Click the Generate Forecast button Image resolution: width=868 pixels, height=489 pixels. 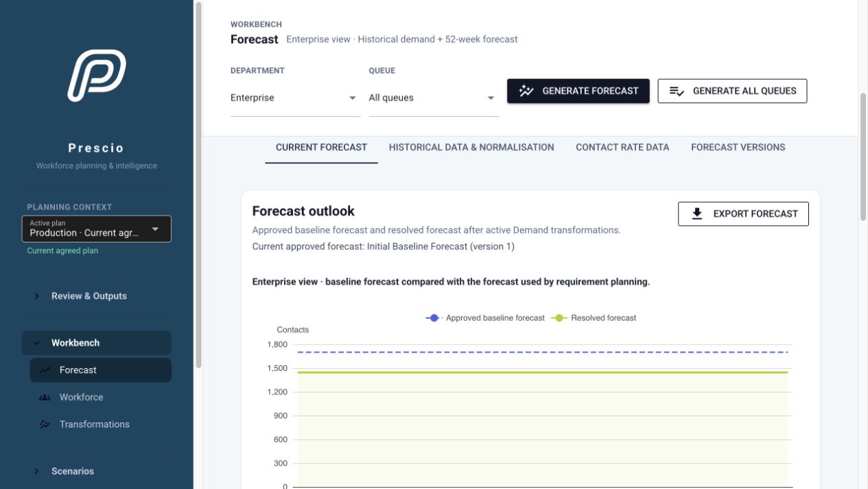[x=578, y=91]
